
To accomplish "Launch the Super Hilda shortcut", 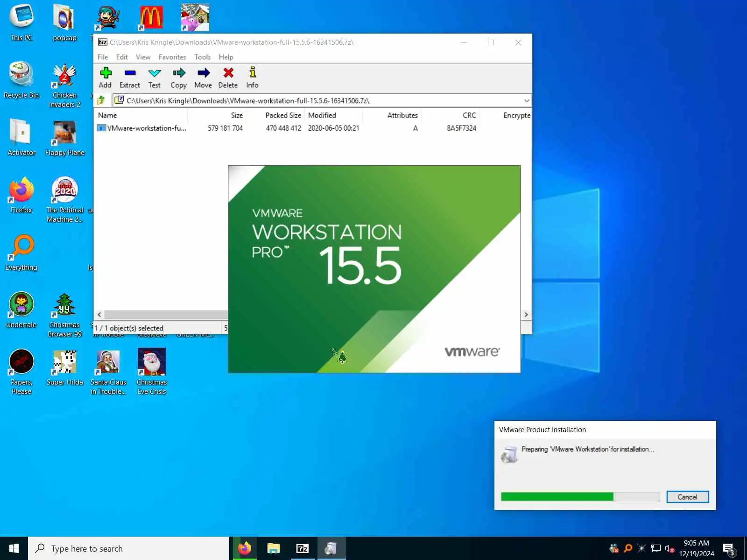I will 64,367.
